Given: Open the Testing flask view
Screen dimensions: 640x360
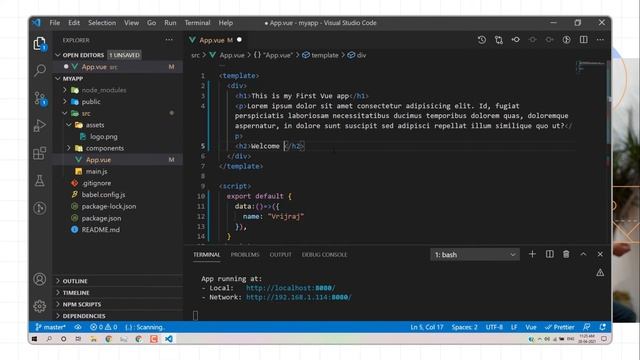Looking at the screenshot, I should pyautogui.click(x=40, y=180).
